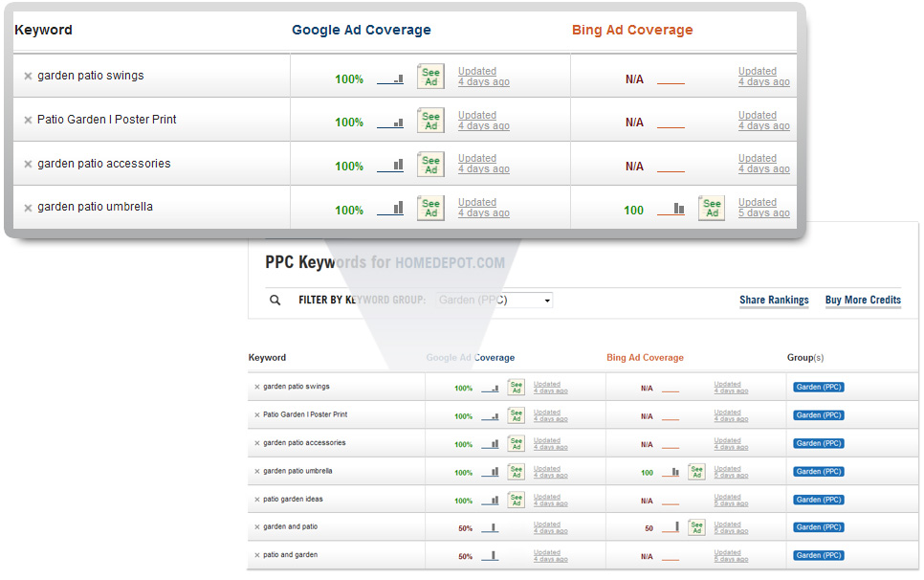Sort by Google Ad Coverage header in enlarged panel
Viewport: 924px width, 580px height.
[x=361, y=31]
